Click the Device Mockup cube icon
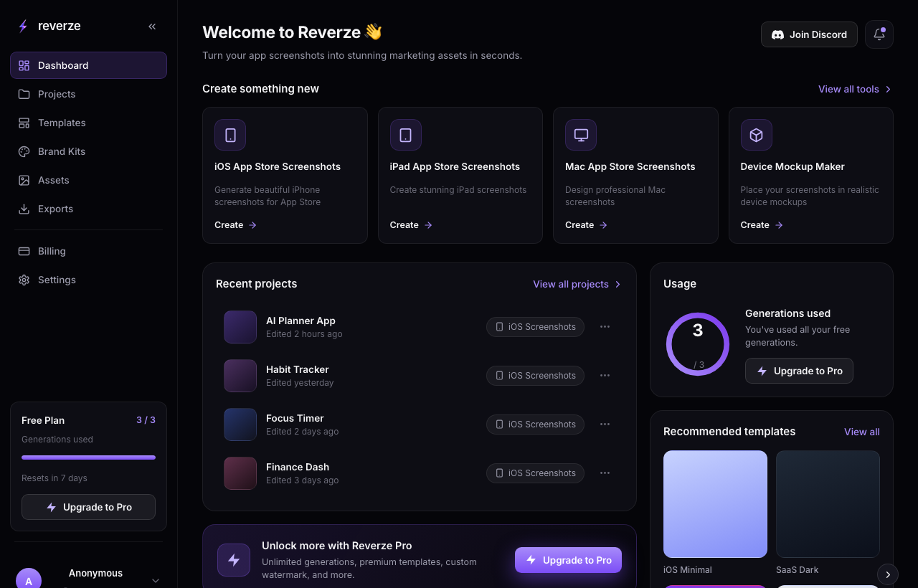The width and height of the screenshot is (918, 588). click(x=757, y=135)
